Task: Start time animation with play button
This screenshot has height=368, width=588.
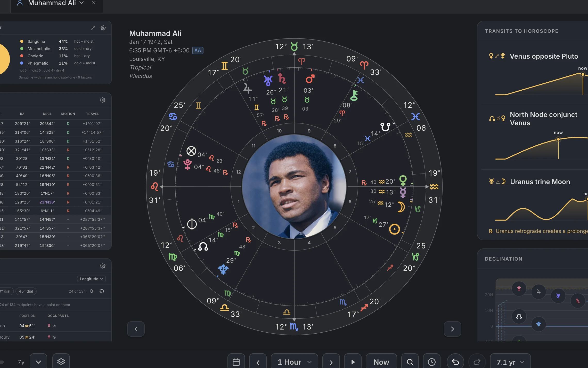Action: (x=353, y=362)
